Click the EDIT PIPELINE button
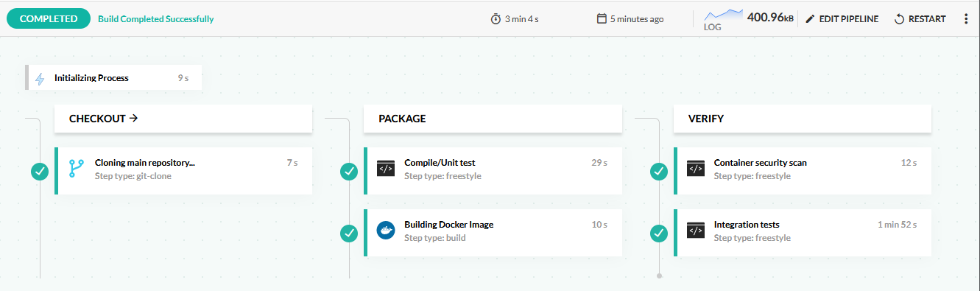This screenshot has height=291, width=980. pyautogui.click(x=842, y=19)
